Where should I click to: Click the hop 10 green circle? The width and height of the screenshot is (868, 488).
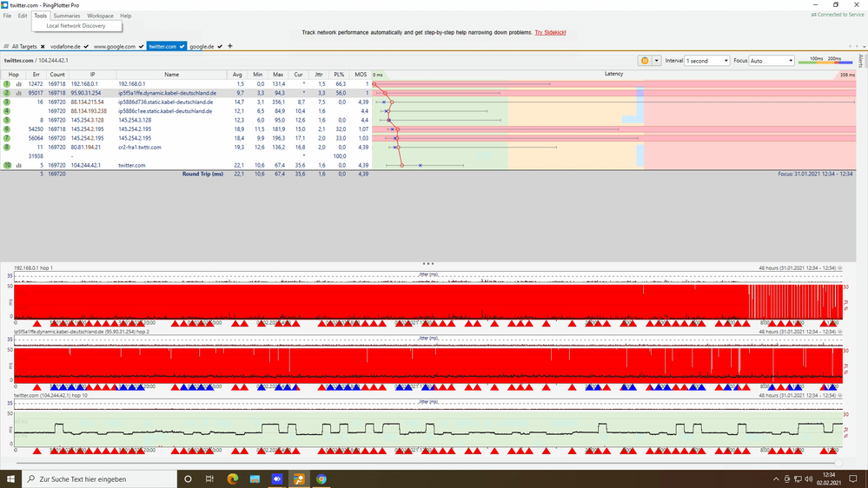pyautogui.click(x=7, y=166)
